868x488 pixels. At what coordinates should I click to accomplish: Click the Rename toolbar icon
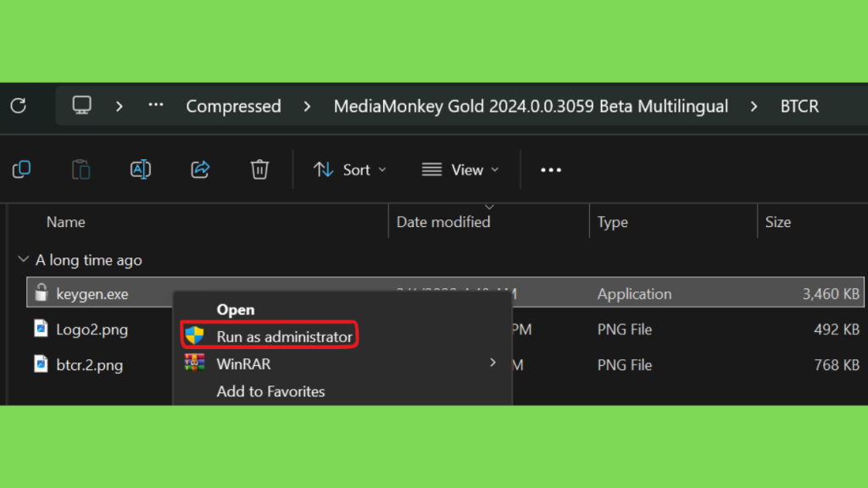tap(141, 169)
